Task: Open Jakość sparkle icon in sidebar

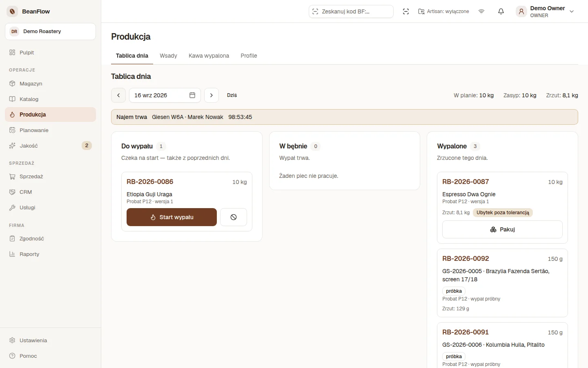Action: (12, 146)
